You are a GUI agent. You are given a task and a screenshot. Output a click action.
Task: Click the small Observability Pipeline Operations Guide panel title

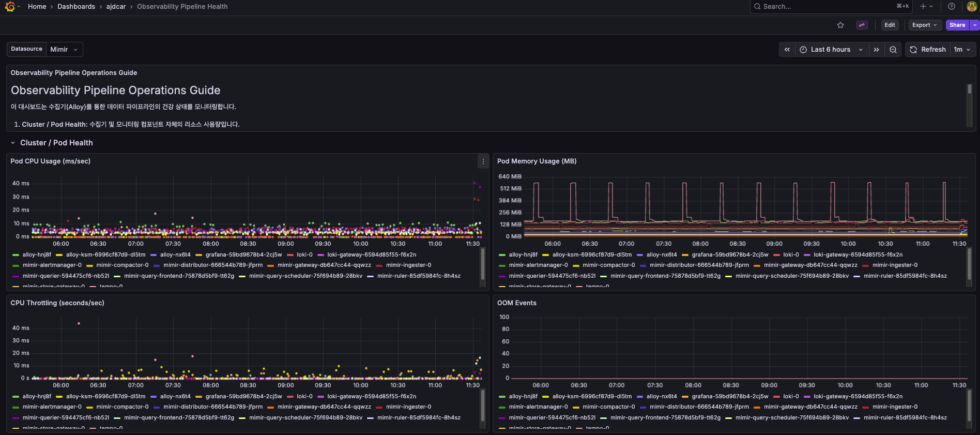pos(74,73)
